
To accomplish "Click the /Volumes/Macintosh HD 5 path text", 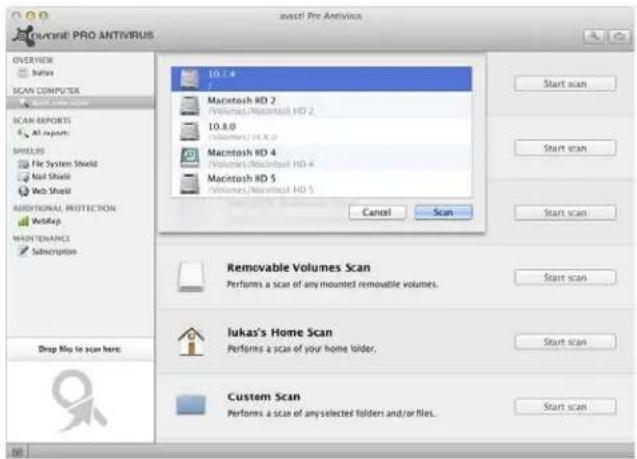I will tap(261, 190).
